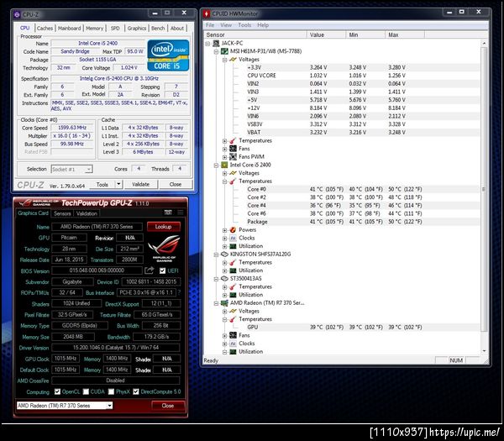The height and width of the screenshot is (441, 504).
Task: Toggle the DirectCompute 5.0 checkbox
Action: 136,391
